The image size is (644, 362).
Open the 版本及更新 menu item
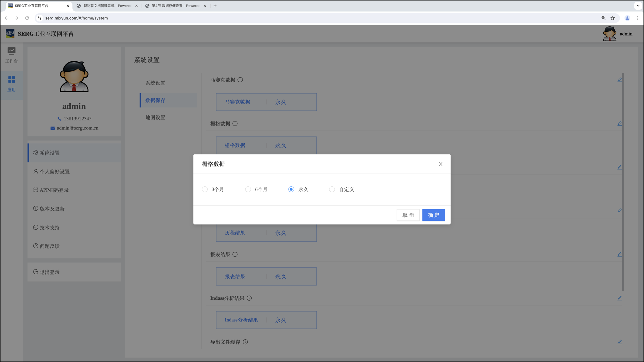pos(52,209)
